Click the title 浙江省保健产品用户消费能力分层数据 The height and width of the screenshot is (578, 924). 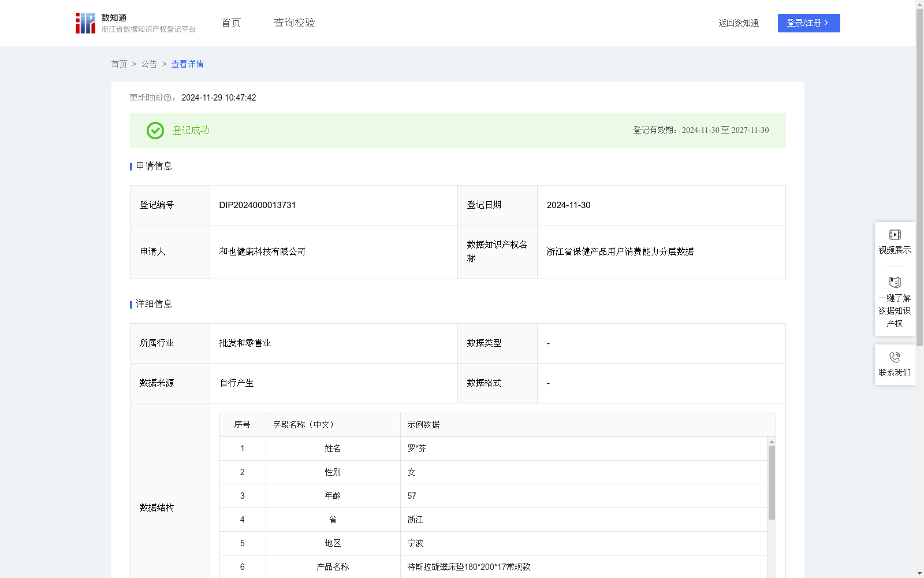click(620, 252)
